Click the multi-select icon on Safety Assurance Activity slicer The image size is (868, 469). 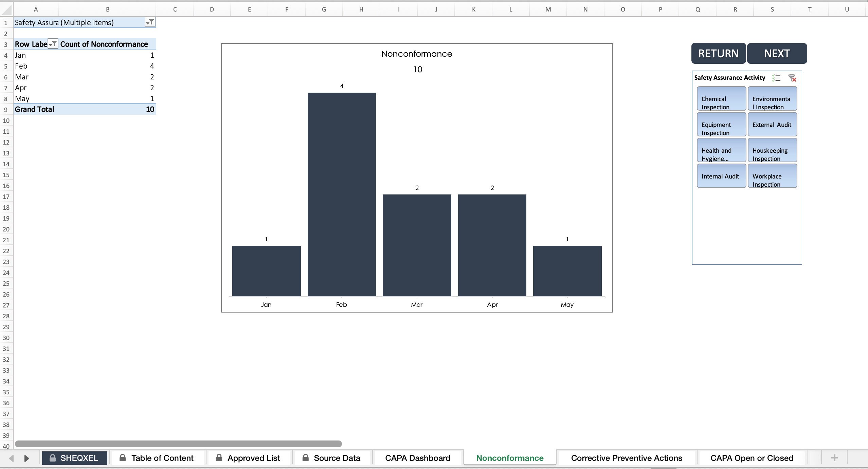pyautogui.click(x=777, y=78)
